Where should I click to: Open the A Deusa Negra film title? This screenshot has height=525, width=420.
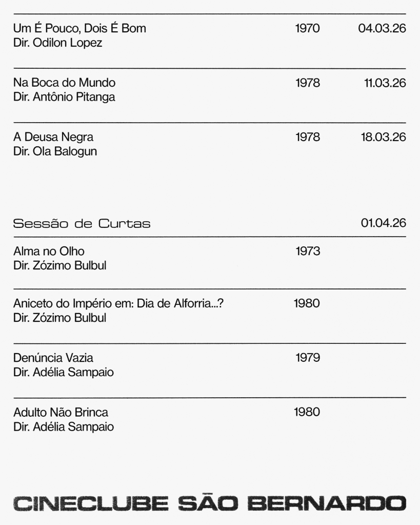tap(53, 137)
